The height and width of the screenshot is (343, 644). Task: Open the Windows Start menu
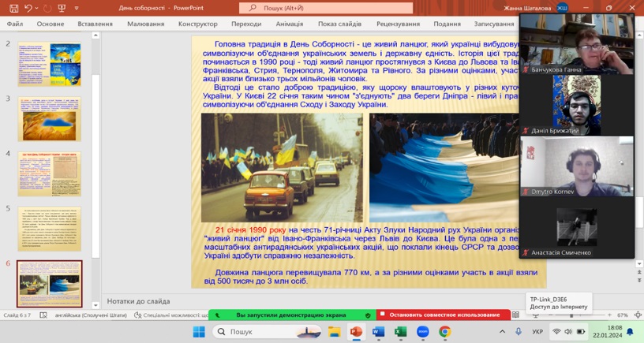(x=199, y=331)
